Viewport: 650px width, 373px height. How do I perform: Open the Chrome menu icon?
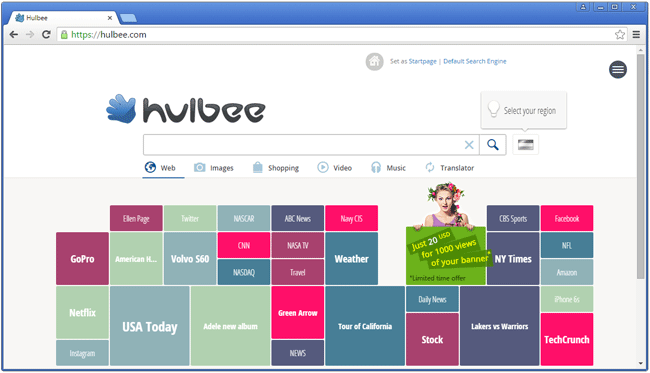pos(636,35)
